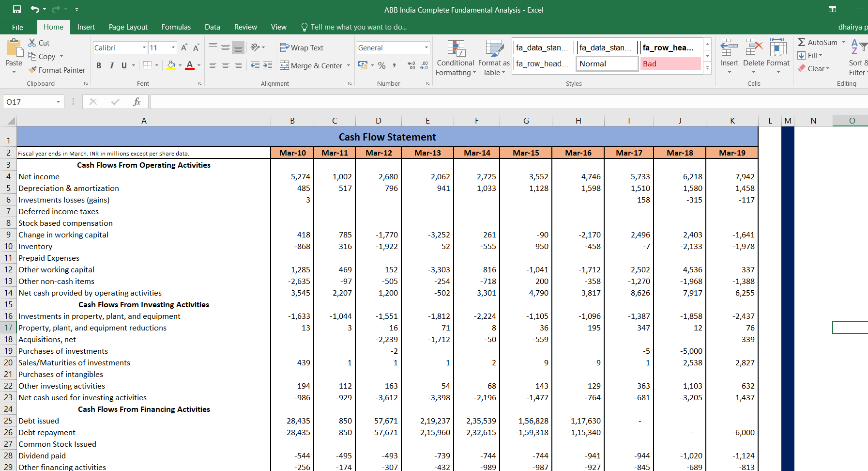Click the Copy command

(x=43, y=56)
